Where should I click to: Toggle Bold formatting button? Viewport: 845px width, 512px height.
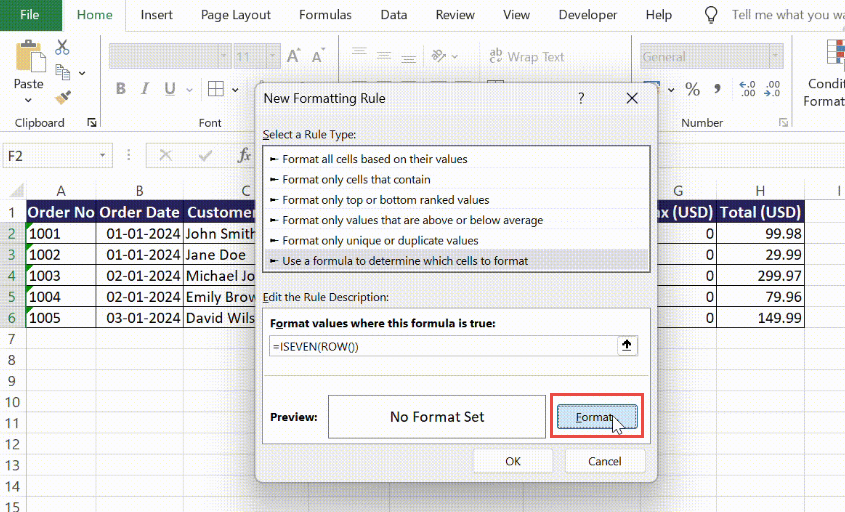coord(121,89)
